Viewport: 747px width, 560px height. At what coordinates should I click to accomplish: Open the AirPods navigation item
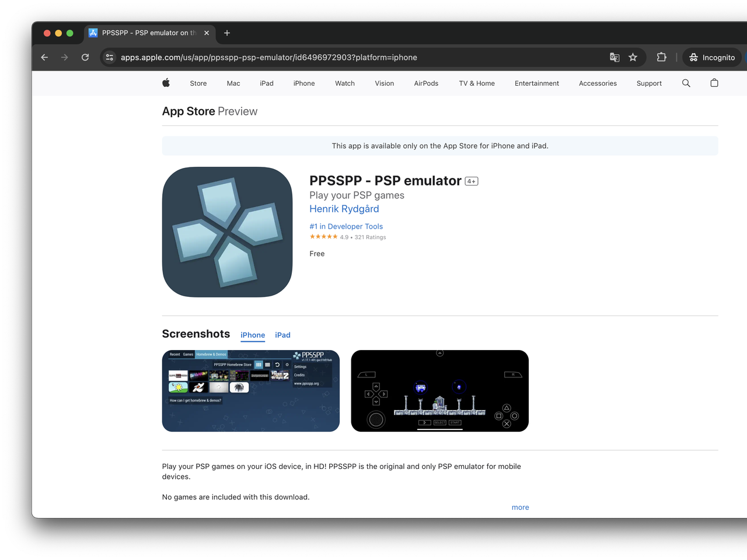point(426,83)
